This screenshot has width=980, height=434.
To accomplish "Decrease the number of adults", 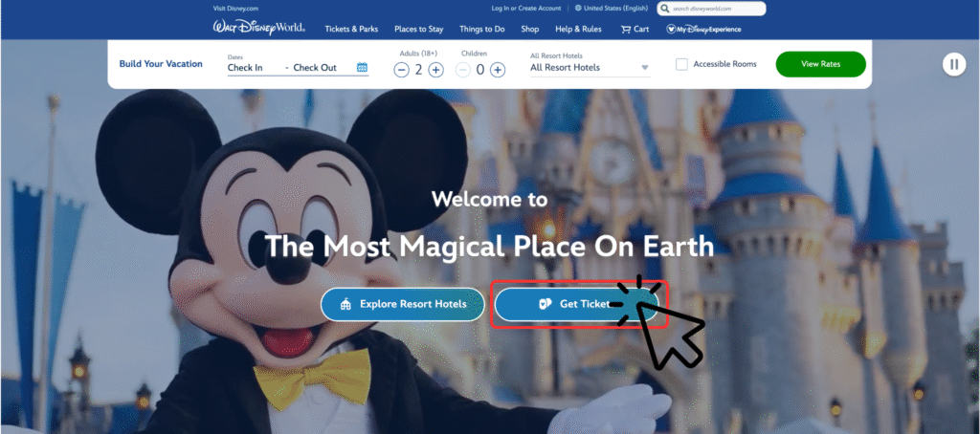I will click(x=401, y=70).
